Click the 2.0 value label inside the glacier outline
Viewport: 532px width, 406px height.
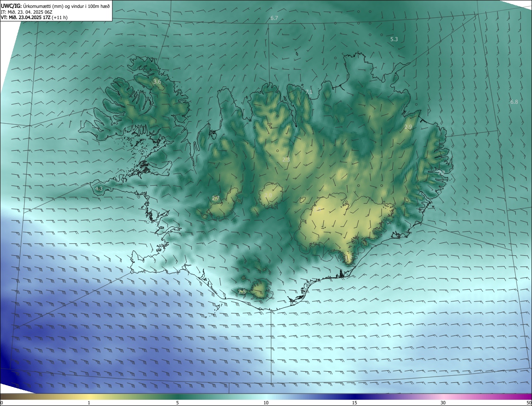click(268, 196)
